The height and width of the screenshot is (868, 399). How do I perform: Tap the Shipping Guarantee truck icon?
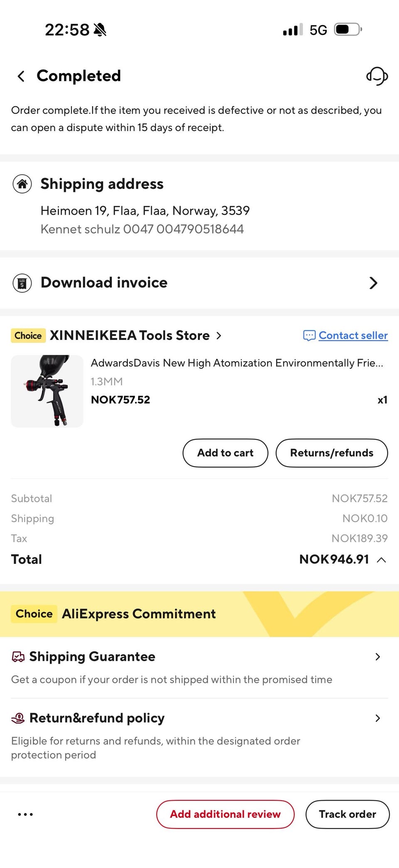pos(18,657)
